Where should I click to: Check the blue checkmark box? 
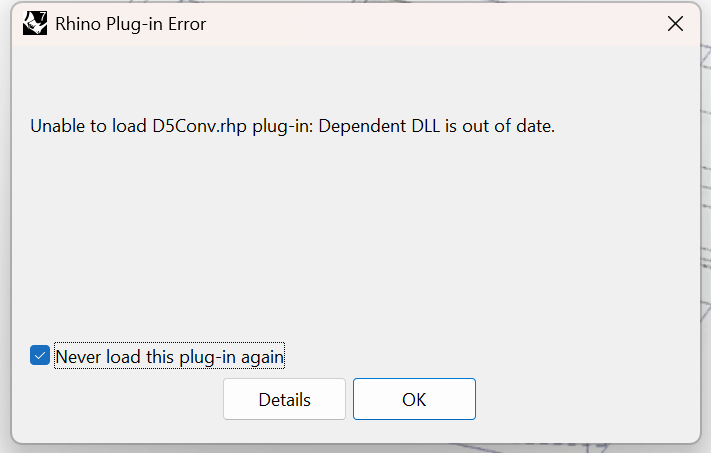40,355
